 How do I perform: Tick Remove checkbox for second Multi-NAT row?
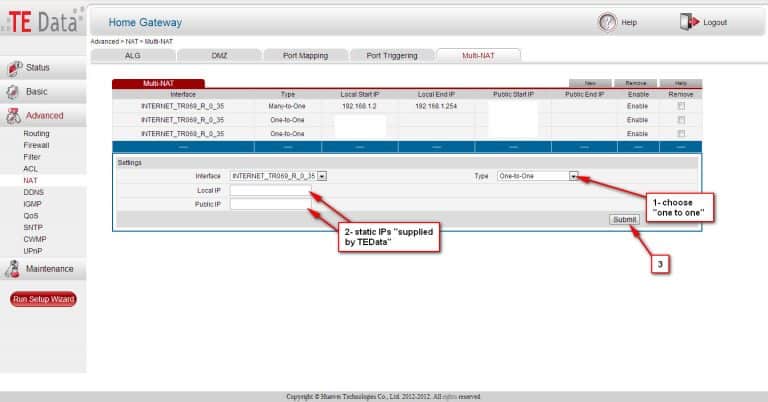pos(681,119)
